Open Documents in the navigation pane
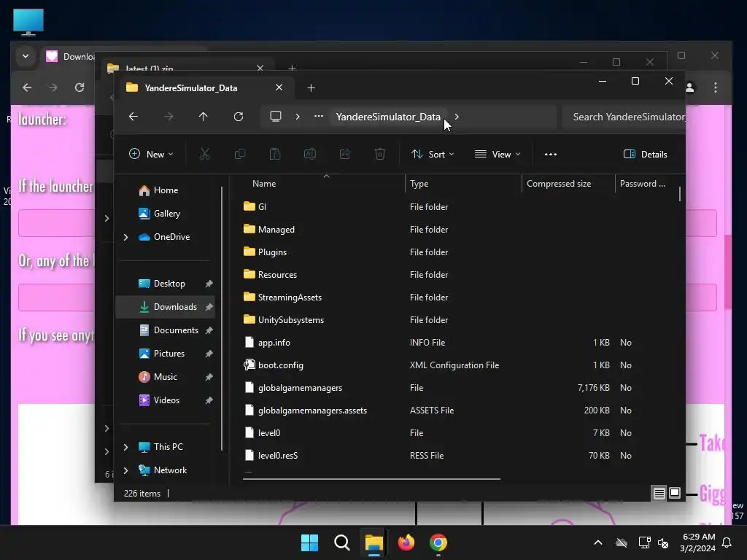747x560 pixels. point(176,330)
